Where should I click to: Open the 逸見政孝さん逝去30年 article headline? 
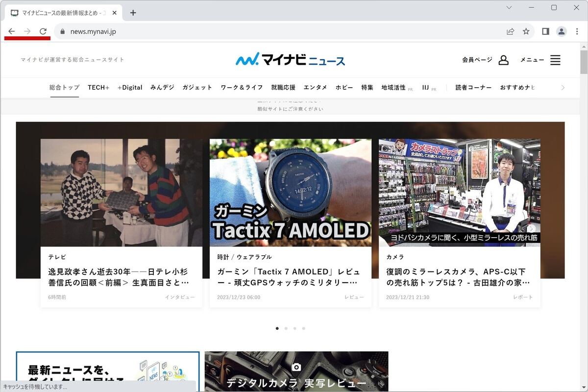[x=118, y=277]
